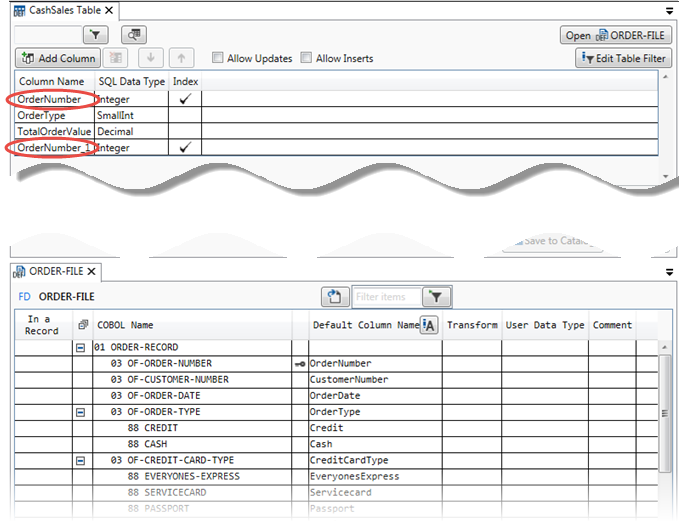The image size is (679, 522).
Task: Click the Edit Table Filter button
Action: (622, 59)
